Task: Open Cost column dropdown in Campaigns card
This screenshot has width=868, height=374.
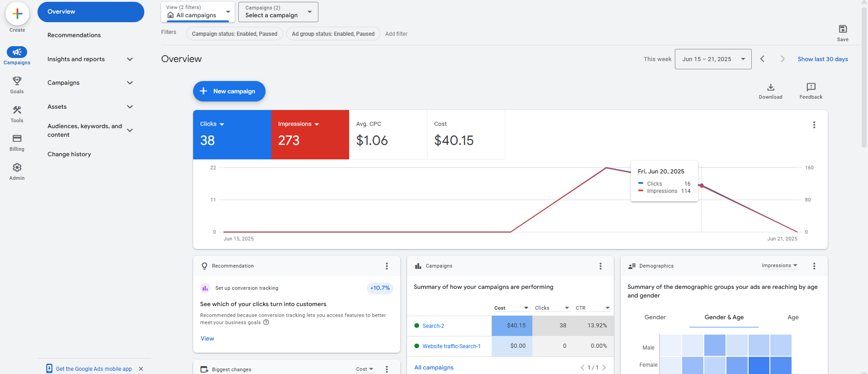Action: coord(512,308)
